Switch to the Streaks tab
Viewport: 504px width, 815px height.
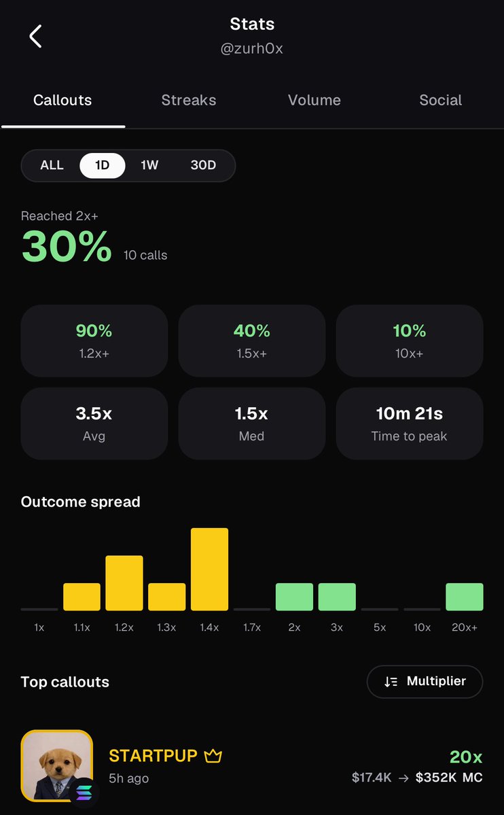tap(189, 100)
